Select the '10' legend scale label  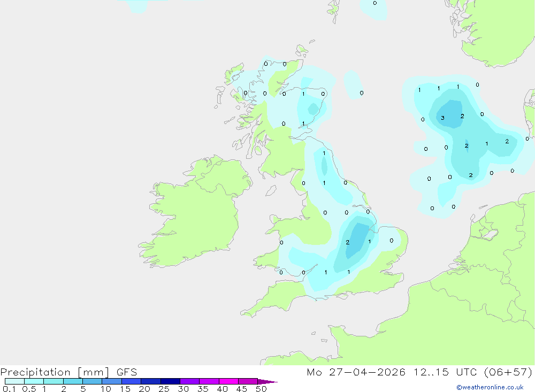106,389
